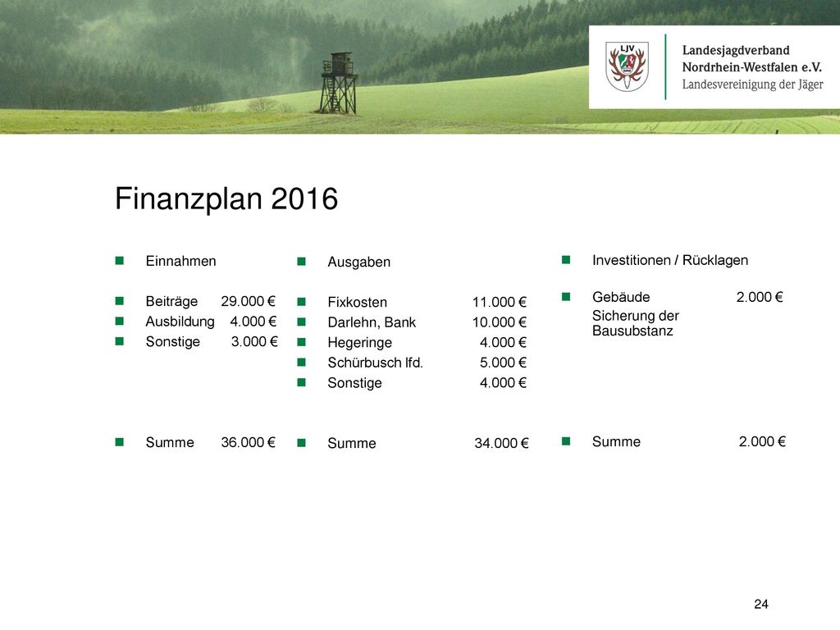Select the 'Finanzplan 2016' title
The height and width of the screenshot is (630, 840).
(x=226, y=199)
